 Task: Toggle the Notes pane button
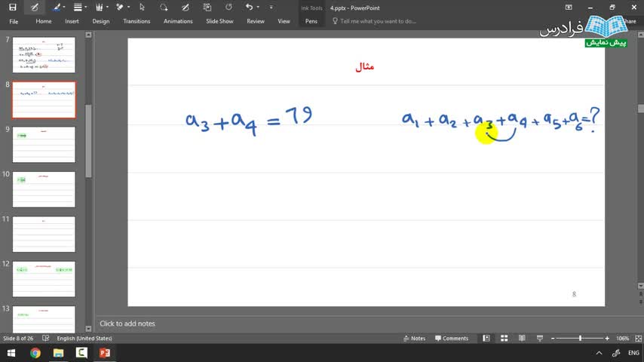click(415, 339)
